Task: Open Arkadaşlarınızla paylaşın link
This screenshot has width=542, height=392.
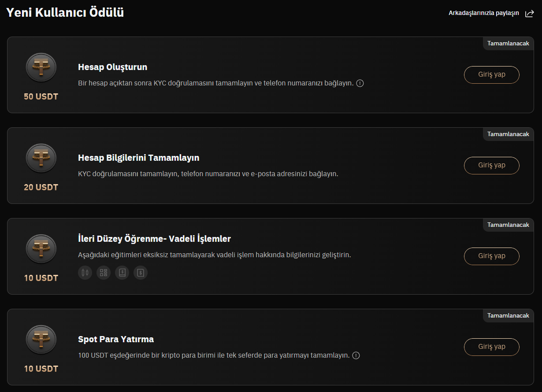Action: (484, 13)
